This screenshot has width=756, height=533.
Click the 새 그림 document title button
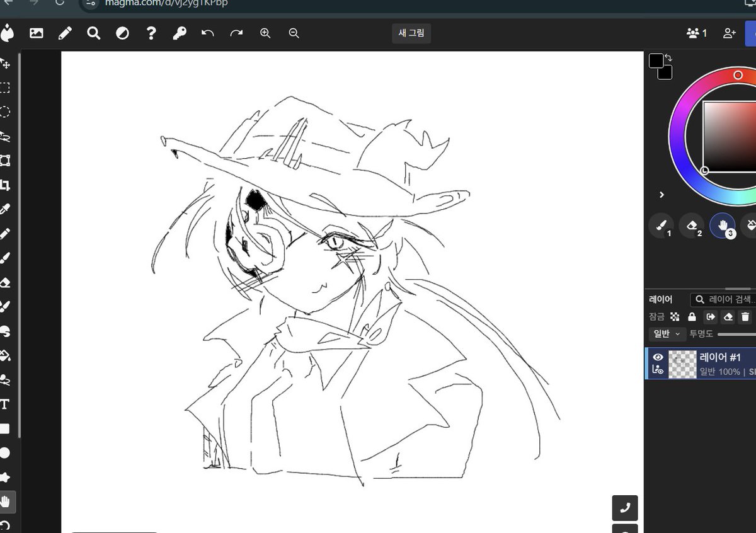[x=412, y=33]
